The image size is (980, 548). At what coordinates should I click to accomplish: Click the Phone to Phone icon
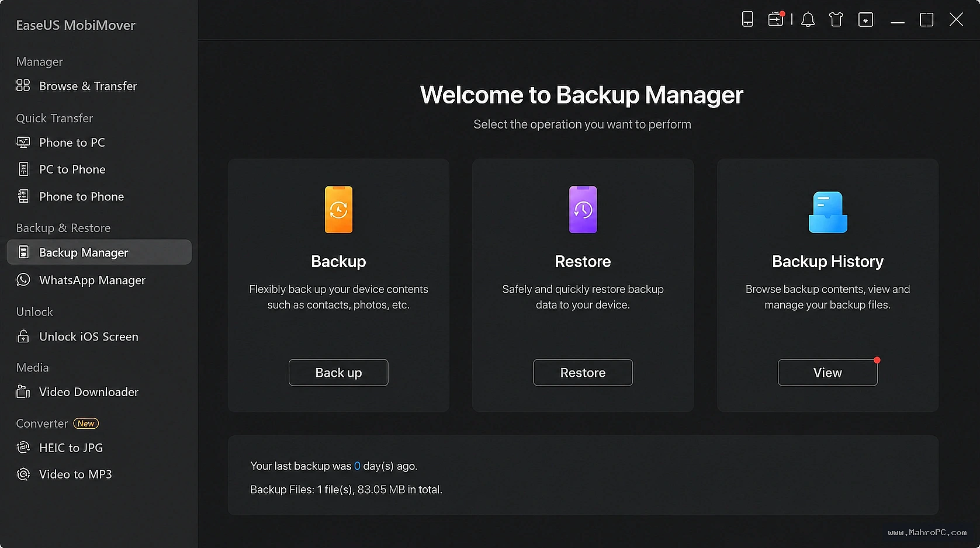(x=23, y=196)
